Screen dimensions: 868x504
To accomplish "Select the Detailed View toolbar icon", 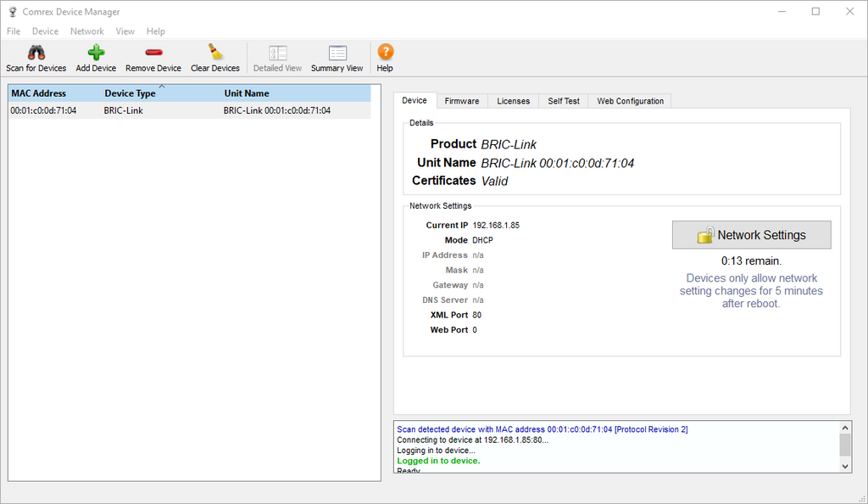I will 277,53.
